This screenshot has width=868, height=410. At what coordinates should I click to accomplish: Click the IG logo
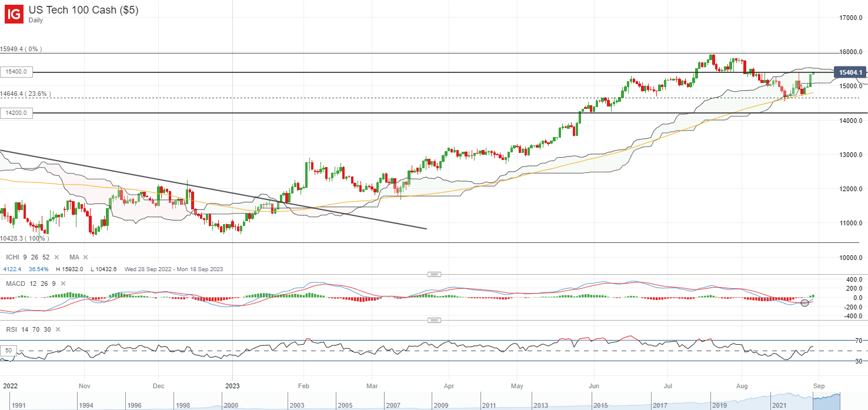[x=14, y=14]
